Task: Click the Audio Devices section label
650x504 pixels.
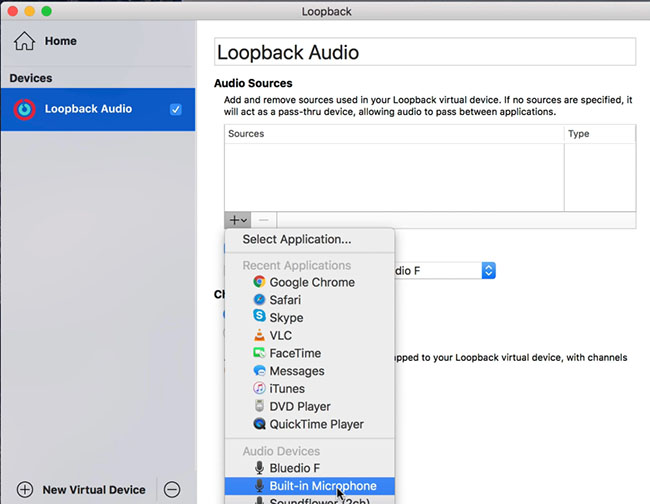Action: (281, 451)
